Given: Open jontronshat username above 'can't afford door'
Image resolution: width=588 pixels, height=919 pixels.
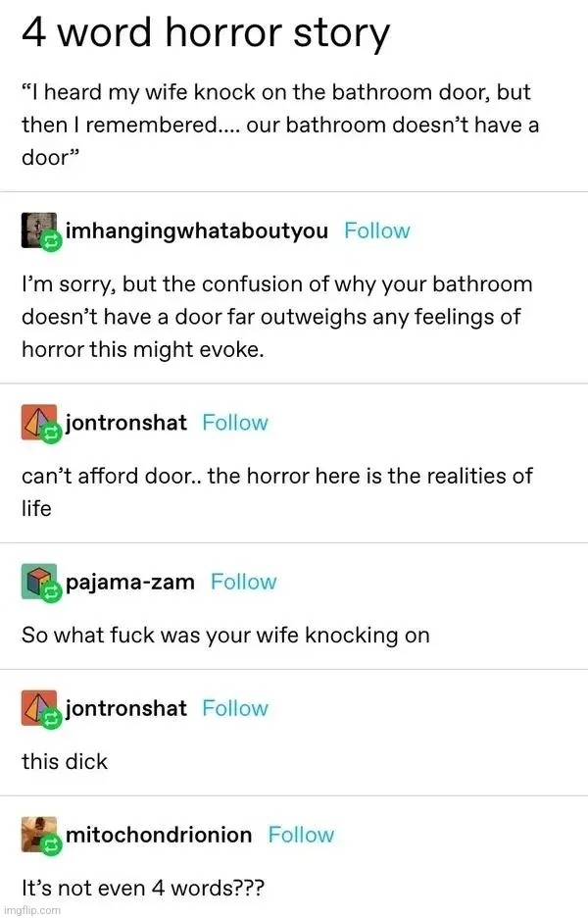Looking at the screenshot, I should pyautogui.click(x=125, y=423).
